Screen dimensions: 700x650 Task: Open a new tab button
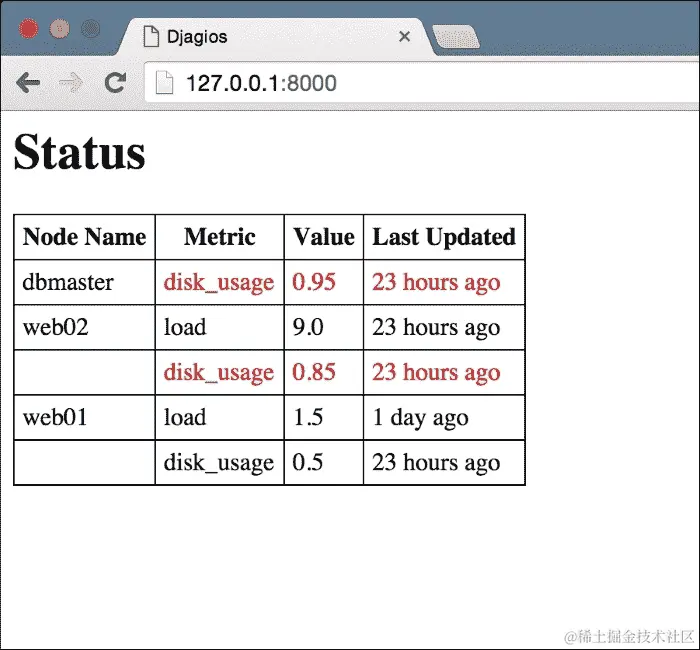pos(456,37)
